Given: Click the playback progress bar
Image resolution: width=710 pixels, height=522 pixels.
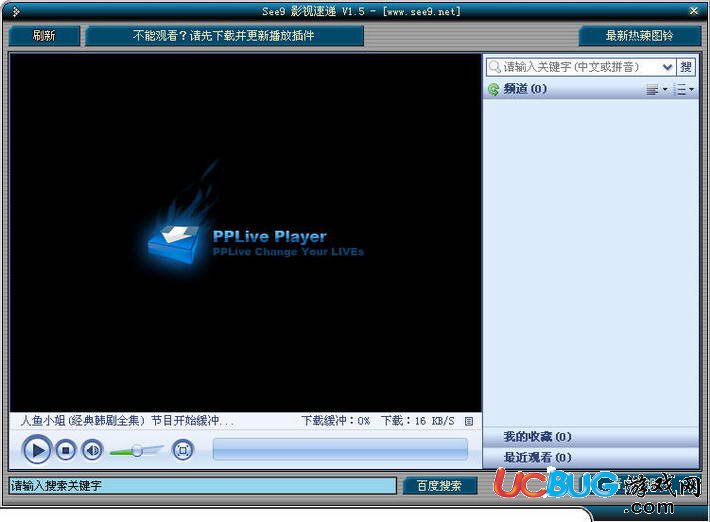Looking at the screenshot, I should (340, 449).
